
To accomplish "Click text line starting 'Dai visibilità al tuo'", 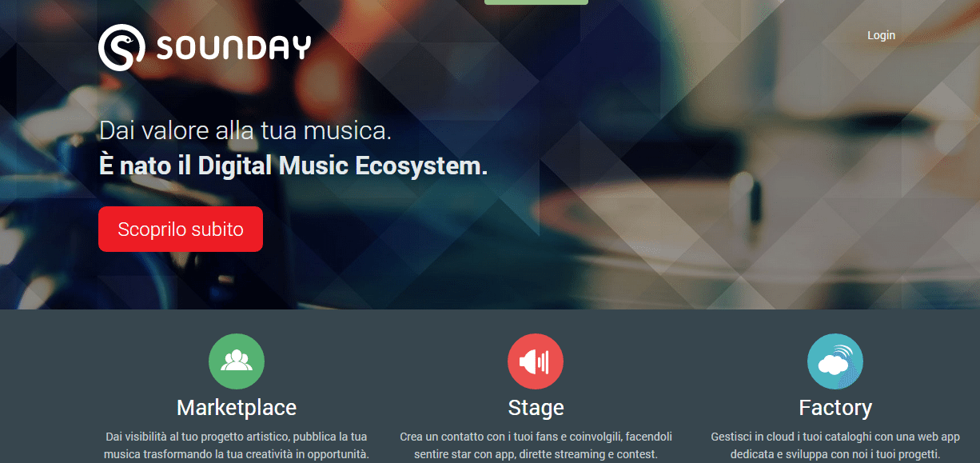I will tap(237, 437).
